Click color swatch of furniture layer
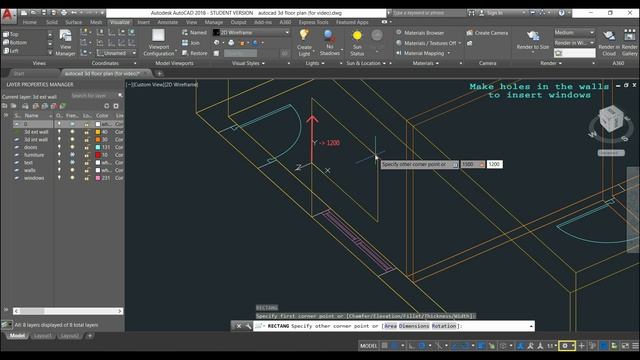Viewport: 640px width, 360px height. [x=98, y=155]
